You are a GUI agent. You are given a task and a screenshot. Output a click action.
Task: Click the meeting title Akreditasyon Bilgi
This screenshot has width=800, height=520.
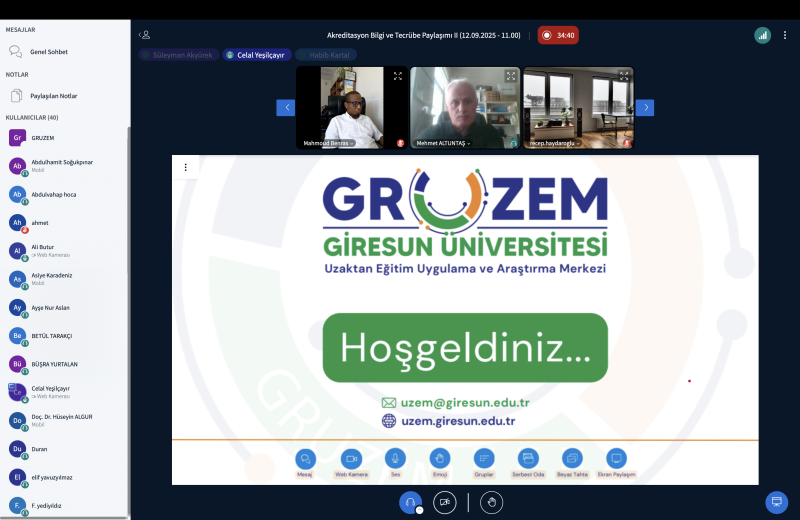tap(423, 35)
